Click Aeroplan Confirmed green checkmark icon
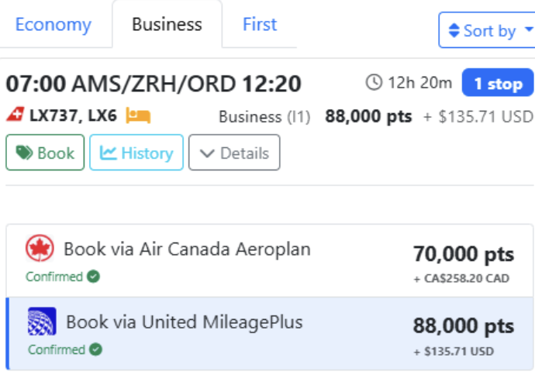 coord(94,277)
